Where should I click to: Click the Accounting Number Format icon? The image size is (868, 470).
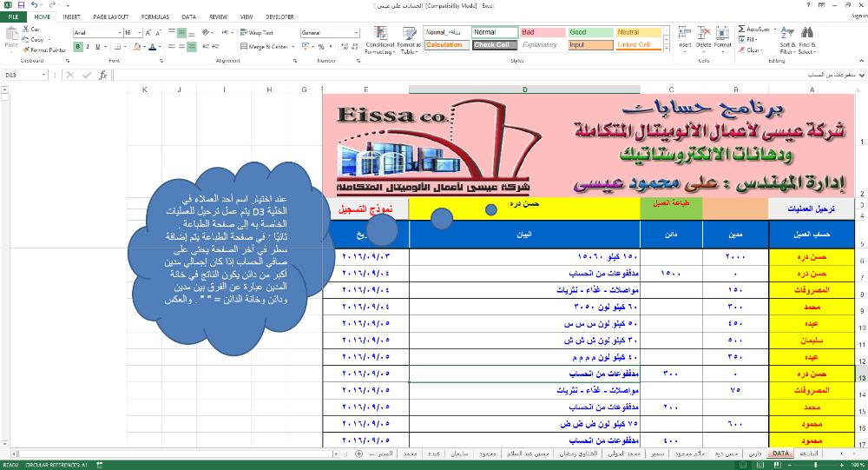(x=305, y=47)
